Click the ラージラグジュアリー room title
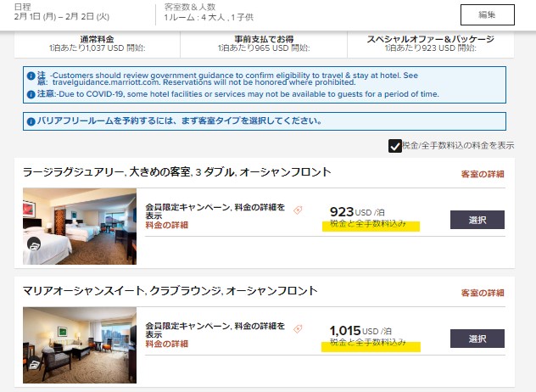This screenshot has height=392, width=536. click(x=176, y=171)
